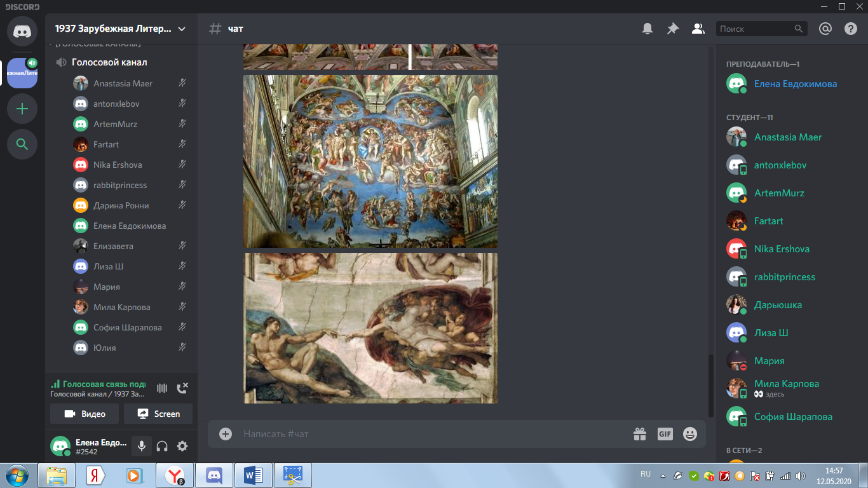Open Snipping Tool in taskbar
The image size is (868, 488).
click(293, 475)
